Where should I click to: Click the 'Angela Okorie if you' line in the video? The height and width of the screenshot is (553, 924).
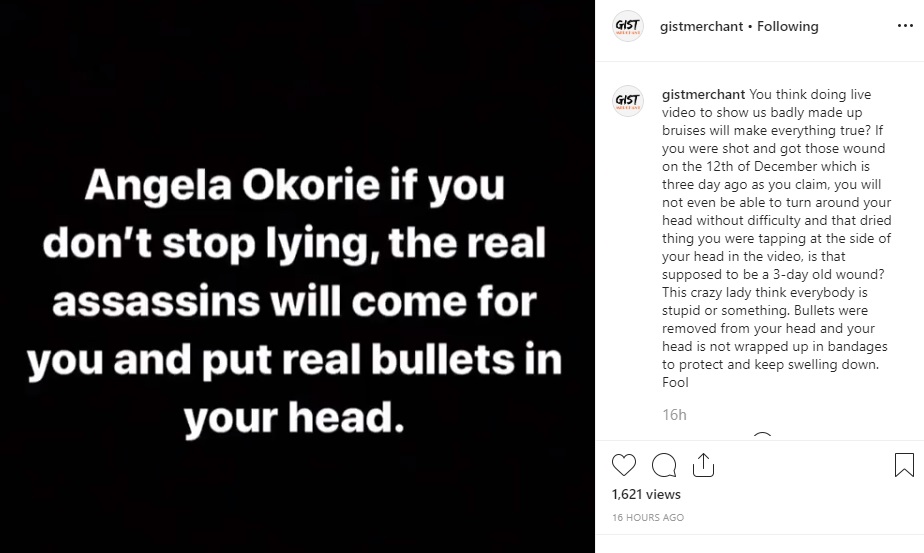tap(295, 187)
